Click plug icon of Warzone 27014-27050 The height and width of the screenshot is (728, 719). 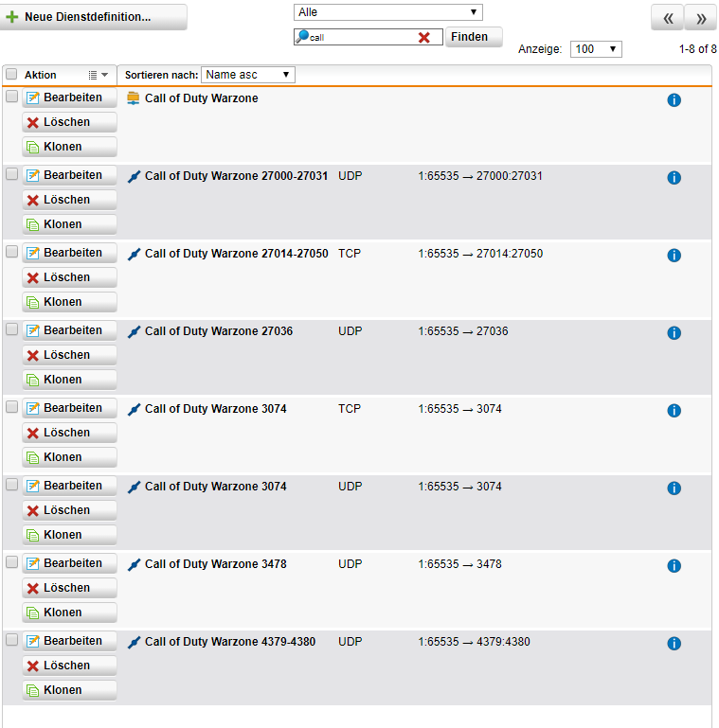(134, 254)
